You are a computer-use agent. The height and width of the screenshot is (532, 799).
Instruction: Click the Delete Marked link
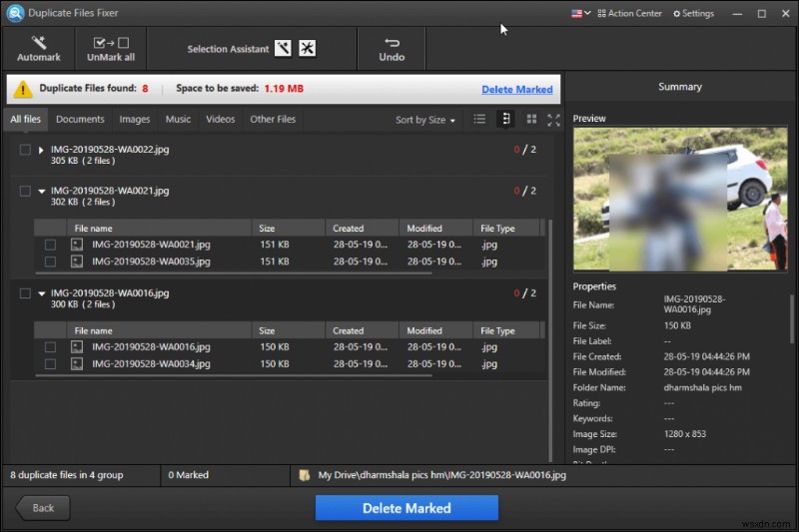516,89
